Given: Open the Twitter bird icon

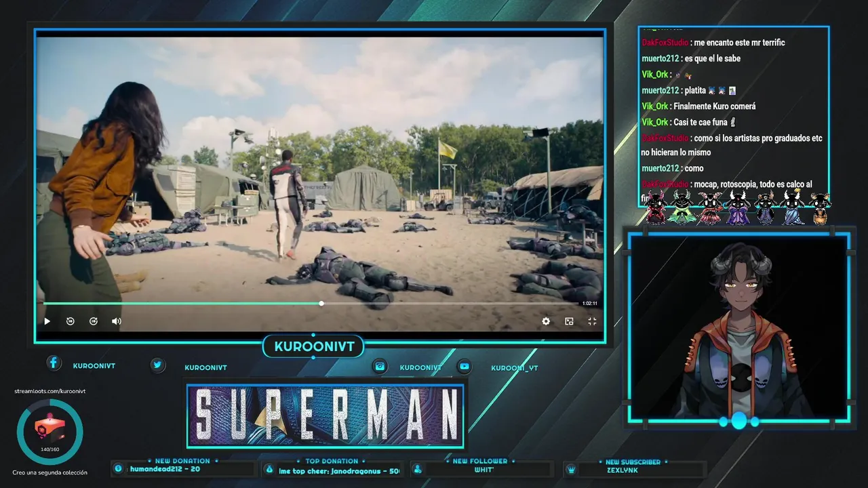Looking at the screenshot, I should click(x=158, y=365).
